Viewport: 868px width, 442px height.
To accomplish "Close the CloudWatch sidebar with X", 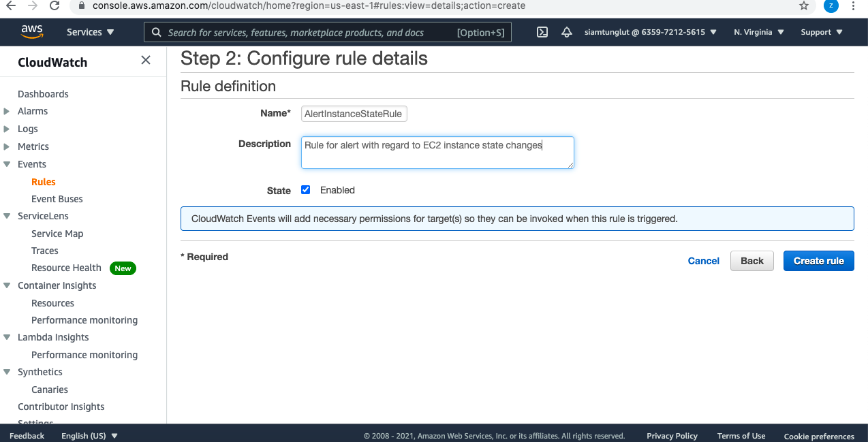I will click(x=146, y=60).
